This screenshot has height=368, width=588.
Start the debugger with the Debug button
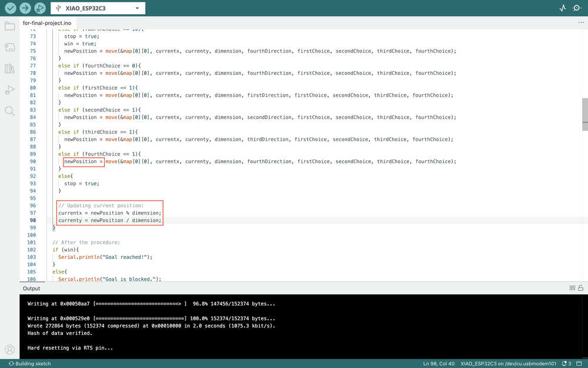40,8
